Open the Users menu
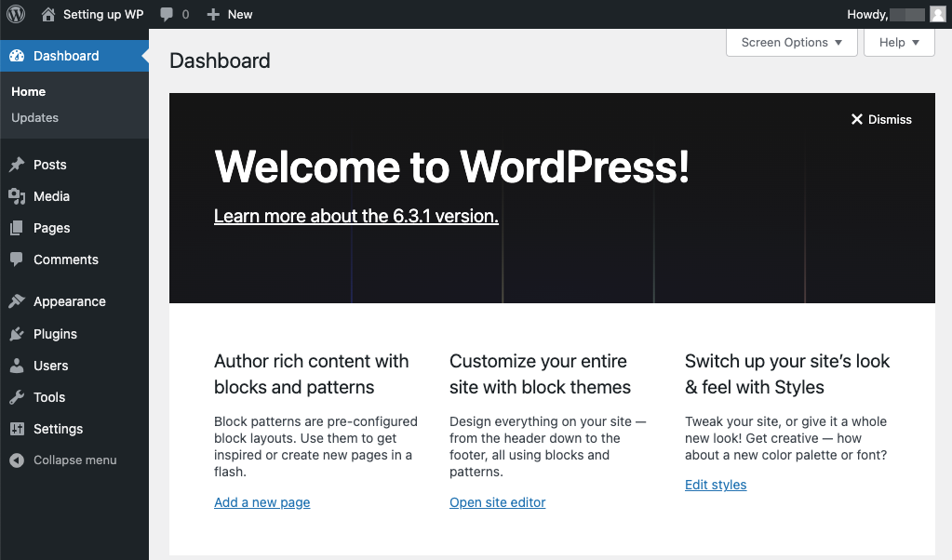The height and width of the screenshot is (560, 952). pos(74,366)
